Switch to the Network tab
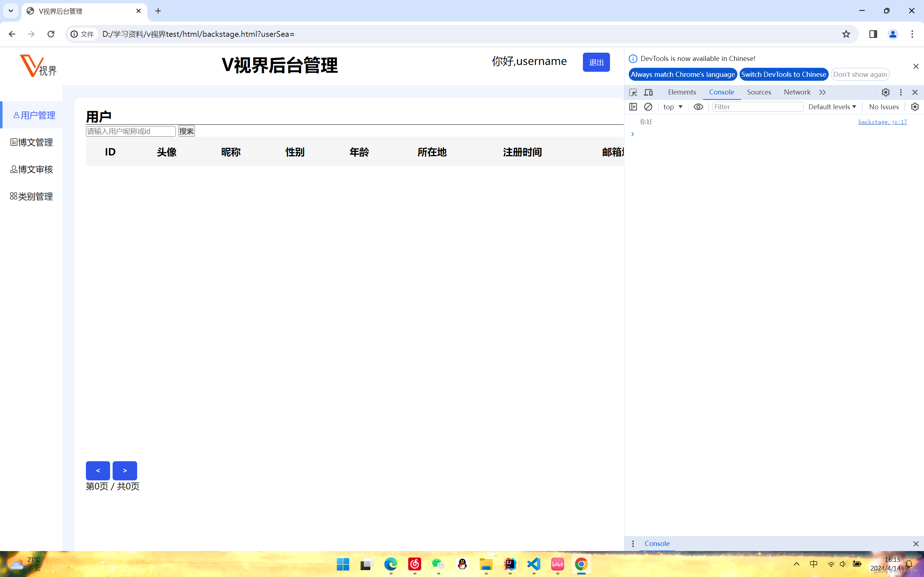This screenshot has width=924, height=577. pos(797,92)
